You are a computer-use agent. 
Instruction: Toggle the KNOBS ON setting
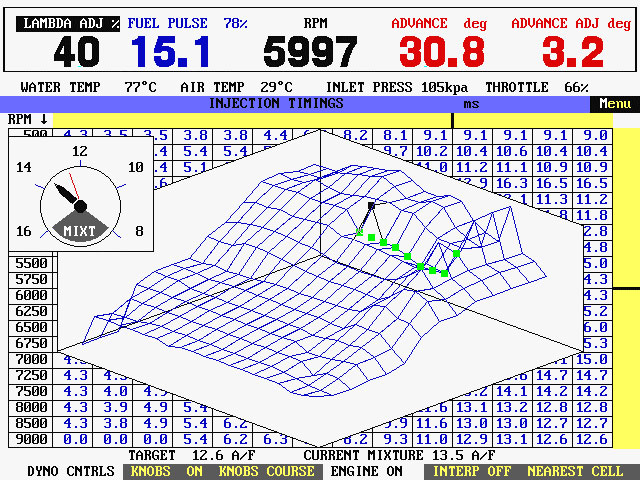166,471
